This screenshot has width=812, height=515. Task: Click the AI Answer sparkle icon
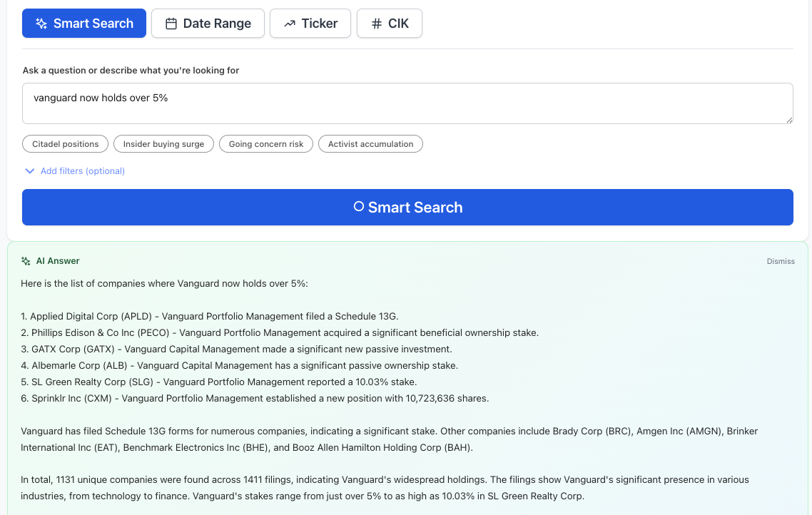click(26, 261)
